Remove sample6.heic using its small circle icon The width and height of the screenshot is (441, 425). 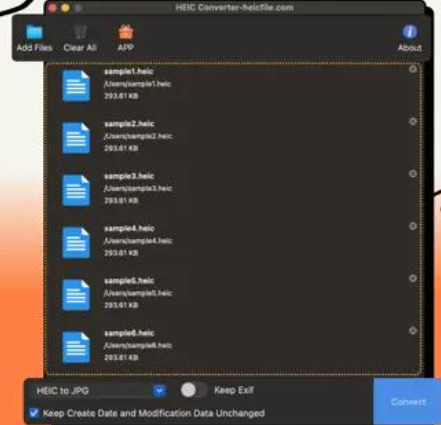click(413, 331)
